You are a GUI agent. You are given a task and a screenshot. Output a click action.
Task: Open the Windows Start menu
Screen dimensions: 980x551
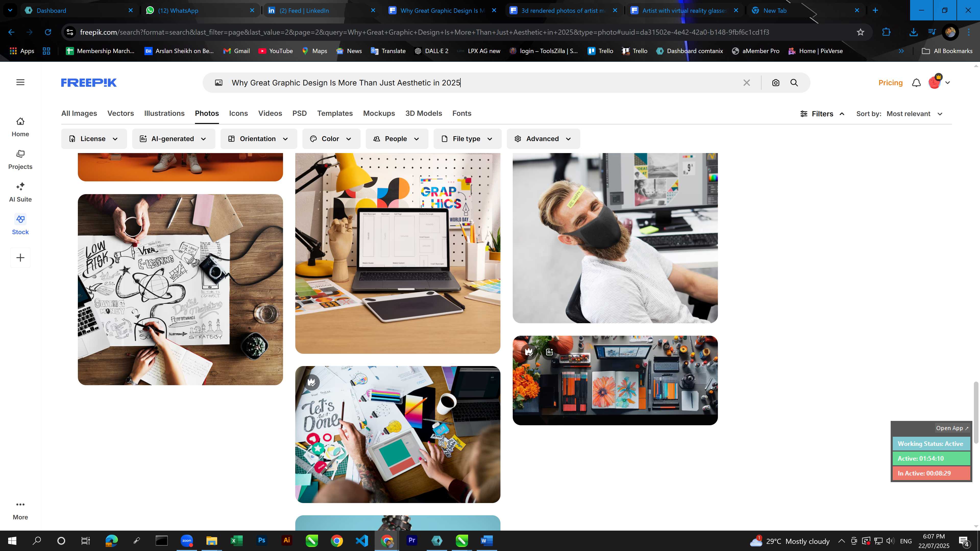pyautogui.click(x=12, y=541)
